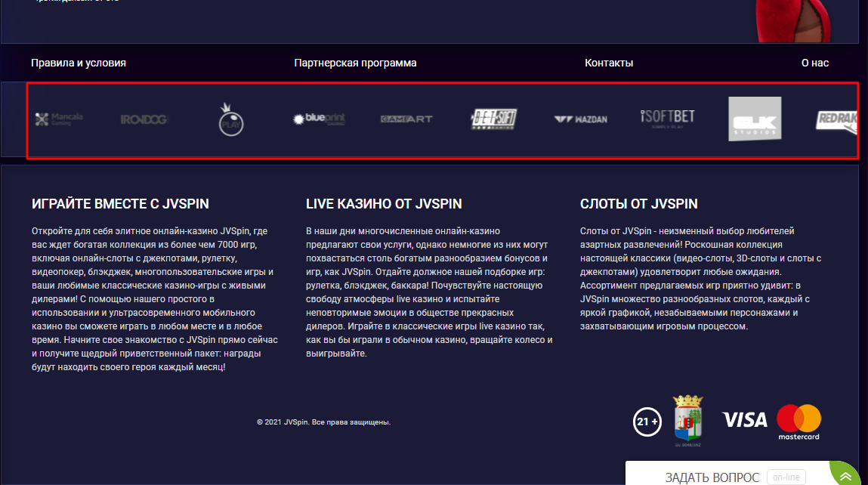Open the Pragmatic Play provider logo
The width and height of the screenshot is (868, 485).
(x=231, y=119)
